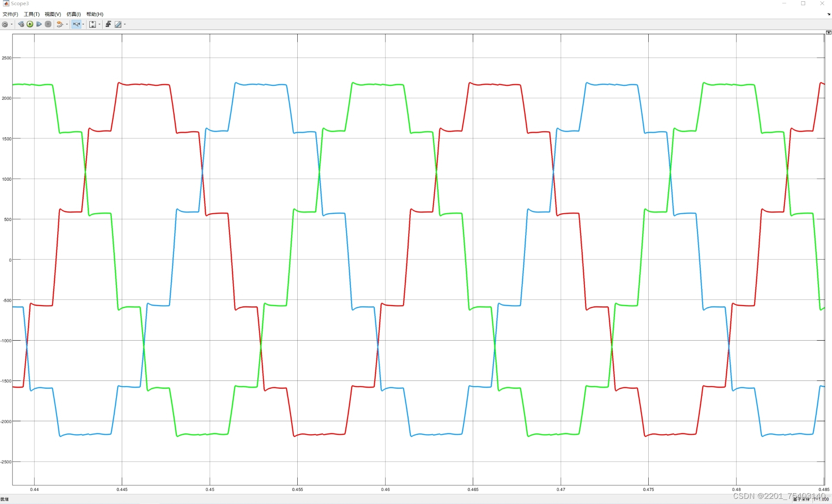
Task: Open the 文件(F) menu
Action: click(x=10, y=14)
